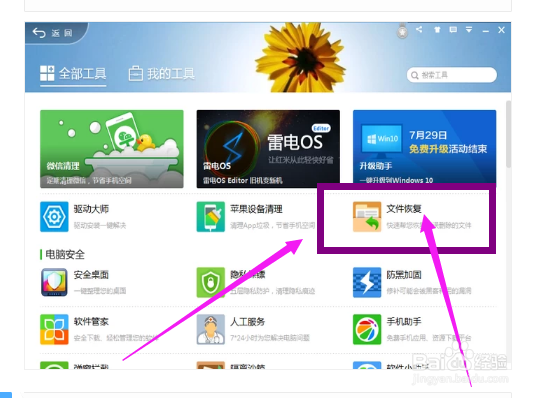
Task: Minimize the toolbox window
Action: click(x=486, y=31)
